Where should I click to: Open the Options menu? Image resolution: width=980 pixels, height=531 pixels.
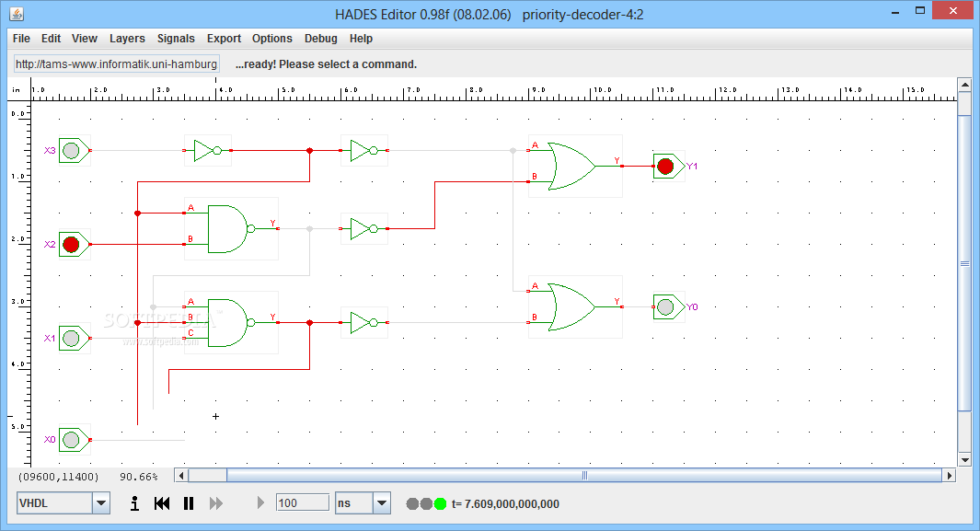click(x=271, y=38)
